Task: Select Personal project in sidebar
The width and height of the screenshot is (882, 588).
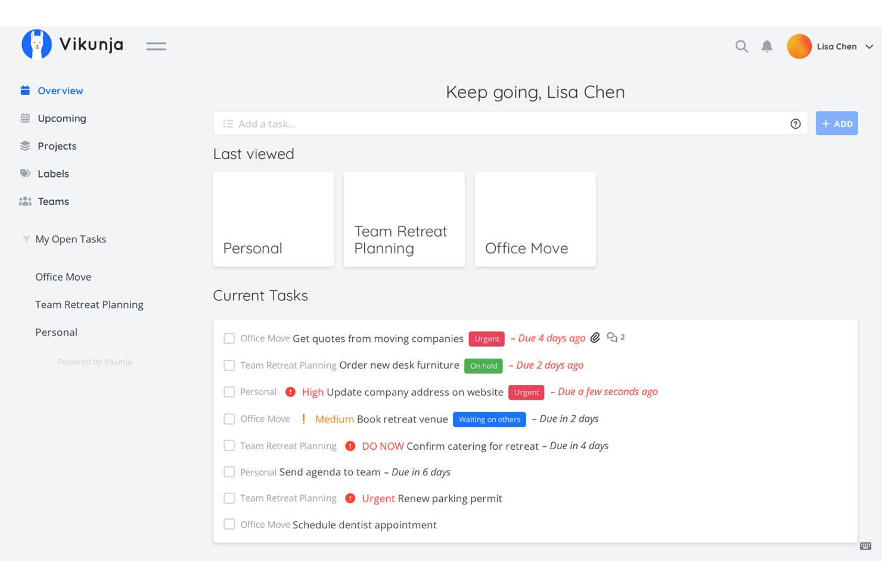Action: coord(56,332)
